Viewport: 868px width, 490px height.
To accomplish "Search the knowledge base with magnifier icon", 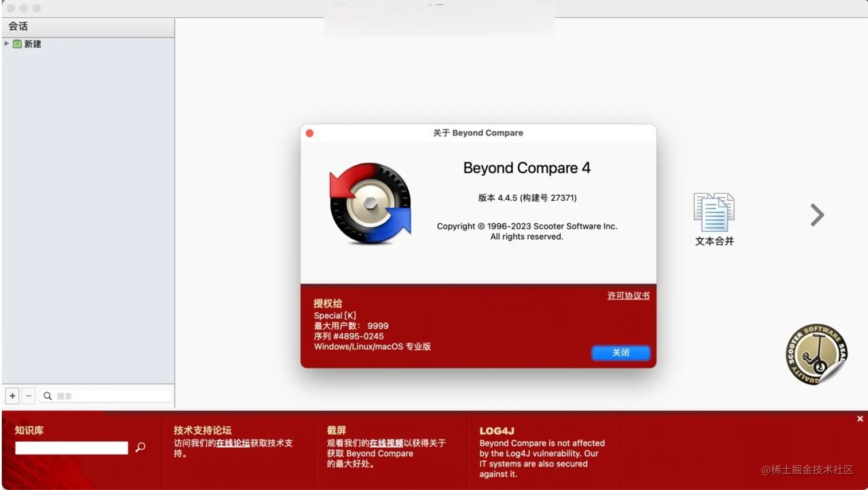I will (141, 448).
